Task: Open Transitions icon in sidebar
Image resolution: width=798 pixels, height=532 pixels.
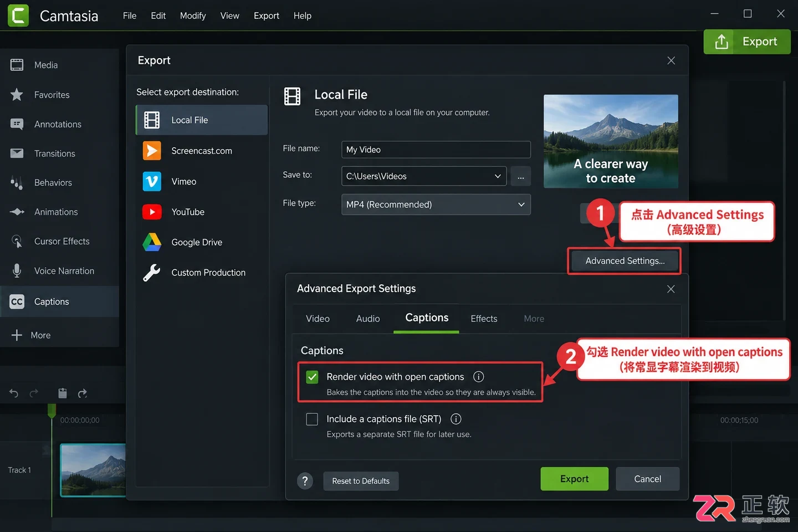Action: point(17,154)
